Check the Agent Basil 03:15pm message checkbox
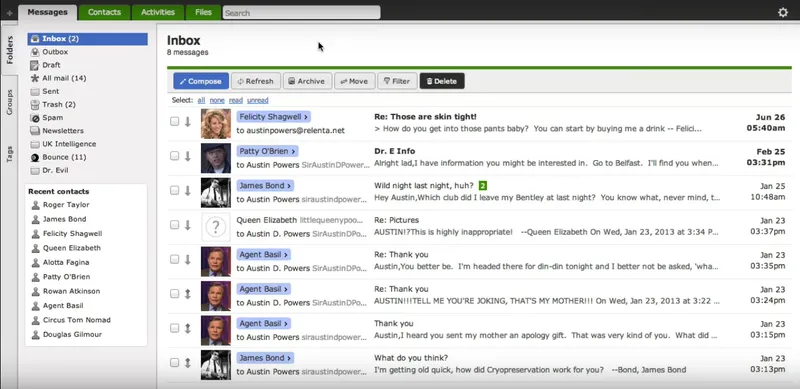The image size is (800, 389). (174, 328)
